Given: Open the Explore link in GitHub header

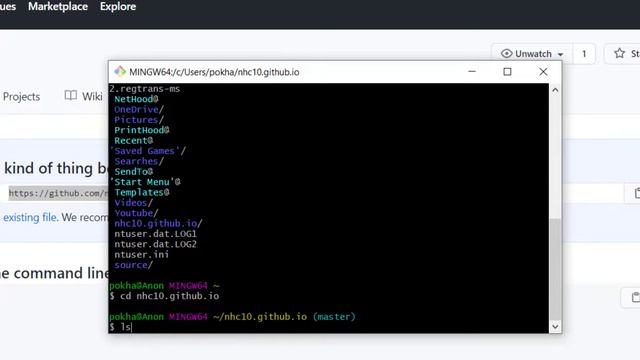Looking at the screenshot, I should [118, 7].
